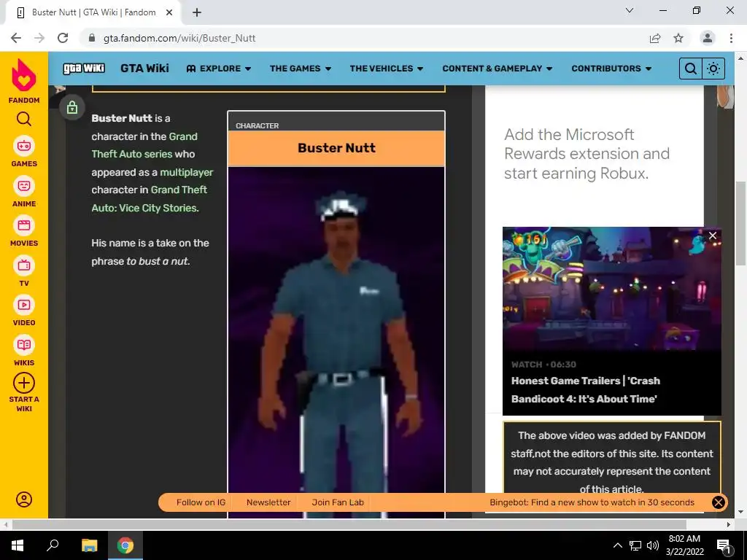This screenshot has height=560, width=747.
Task: Click the GTA Wiki logo image
Action: [84, 68]
